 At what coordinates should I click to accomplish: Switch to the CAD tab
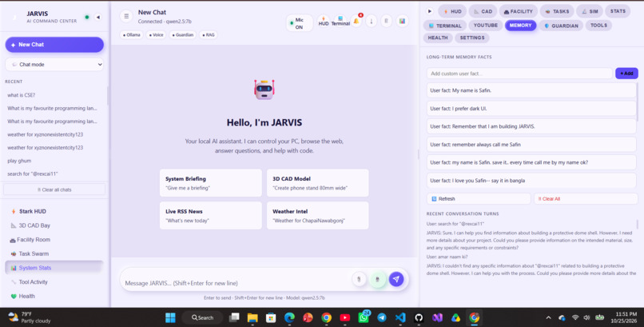tap(483, 11)
